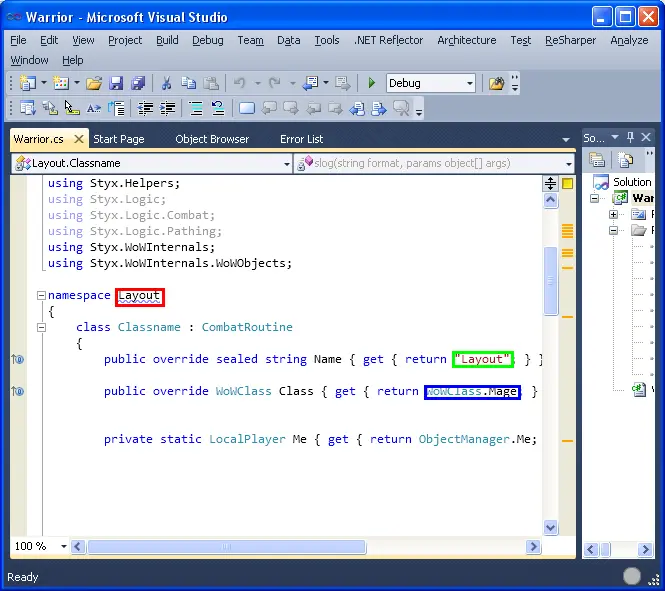
Task: Click the vertical scrollbar thumb in editor
Action: [x=550, y=281]
